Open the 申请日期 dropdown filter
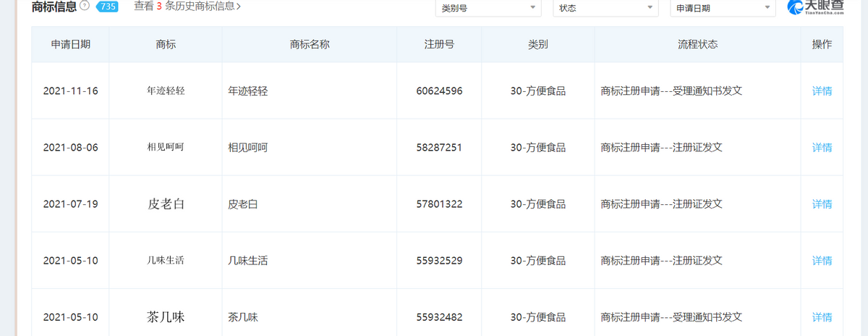The image size is (868, 336). (723, 8)
